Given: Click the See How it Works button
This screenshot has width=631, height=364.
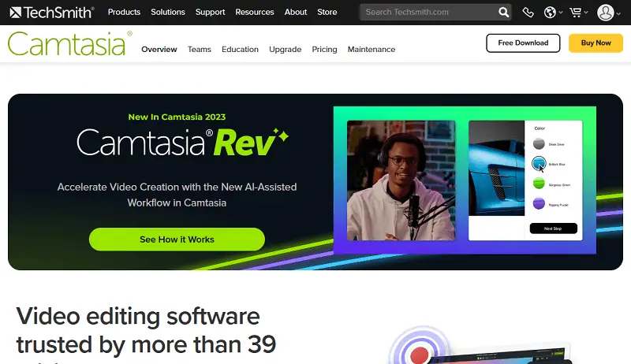Looking at the screenshot, I should (x=177, y=240).
